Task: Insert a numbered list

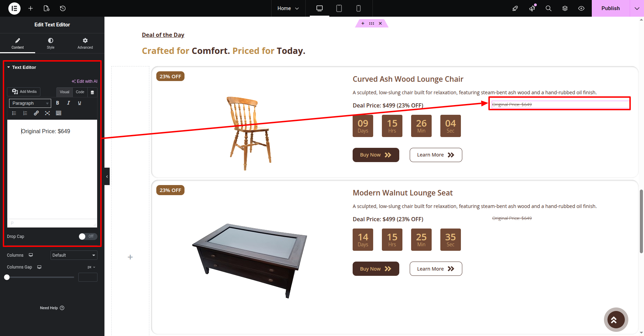Action: click(25, 113)
